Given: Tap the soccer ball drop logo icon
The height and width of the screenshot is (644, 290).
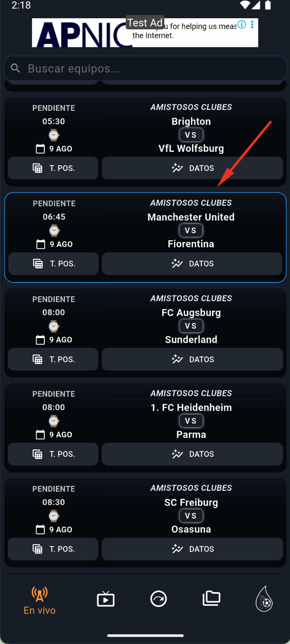Looking at the screenshot, I should point(264,599).
